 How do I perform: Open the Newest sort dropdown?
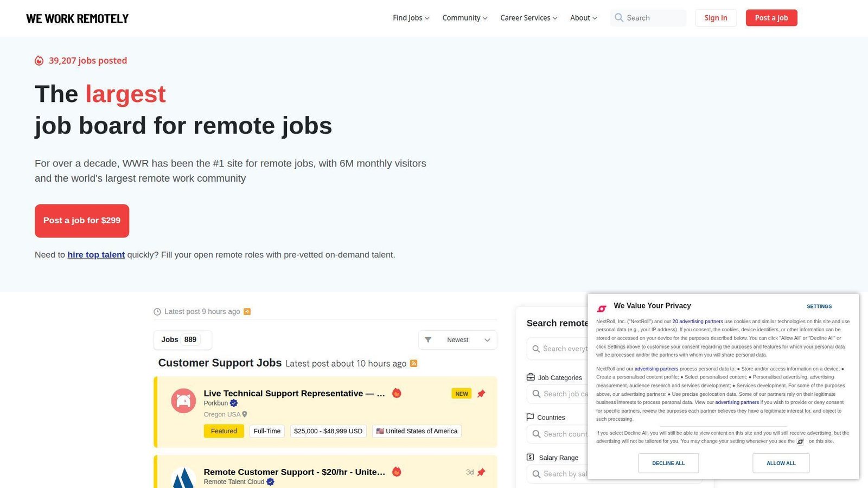pos(457,339)
